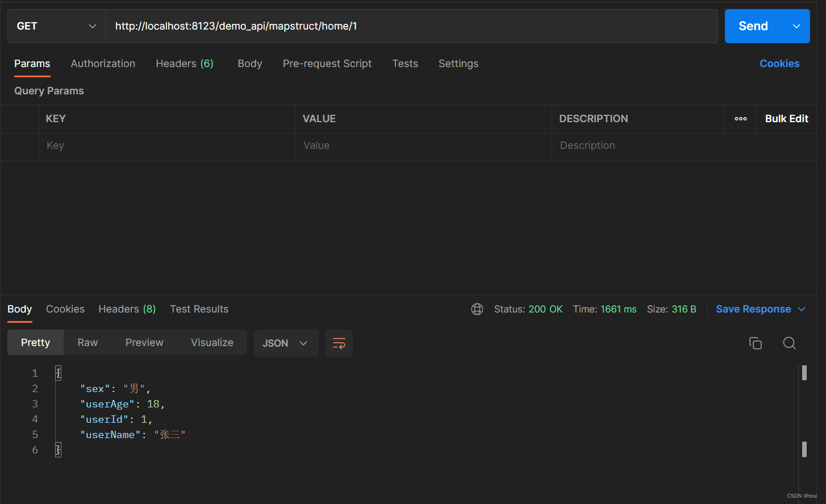Open the Visualize view mode
The image size is (826, 504).
(212, 343)
